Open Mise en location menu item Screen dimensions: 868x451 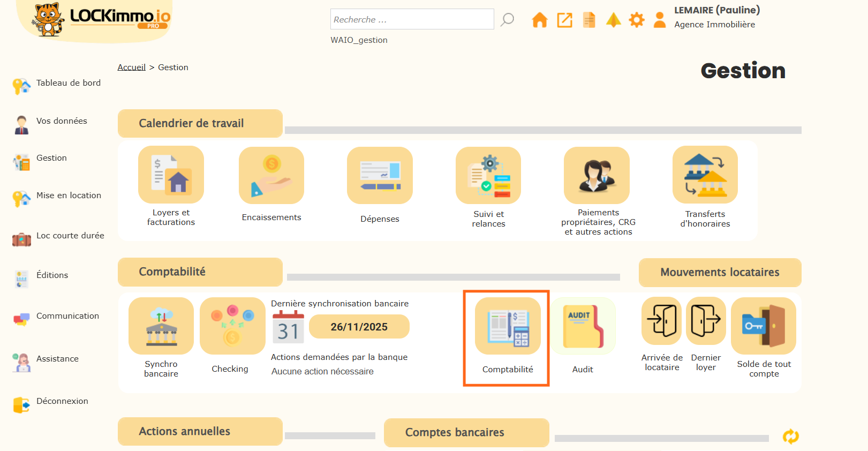click(69, 196)
